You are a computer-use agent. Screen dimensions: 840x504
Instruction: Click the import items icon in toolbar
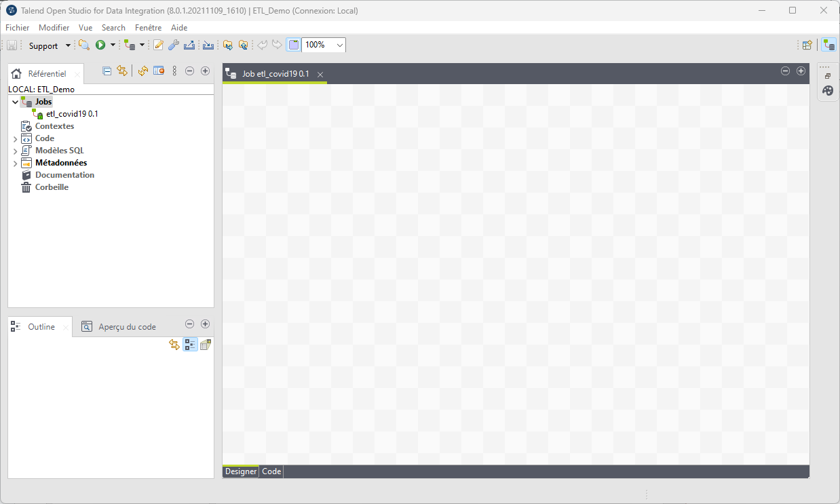[208, 45]
